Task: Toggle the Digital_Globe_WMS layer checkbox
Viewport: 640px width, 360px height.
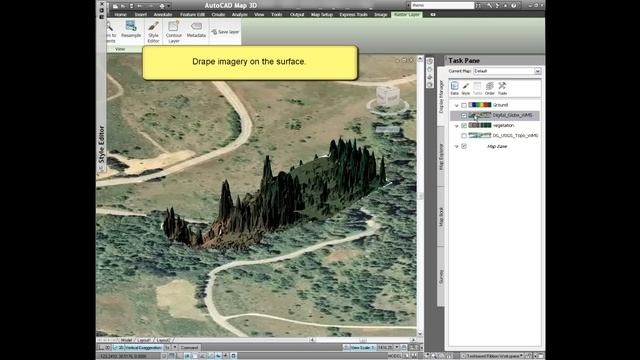Action: pyautogui.click(x=464, y=116)
